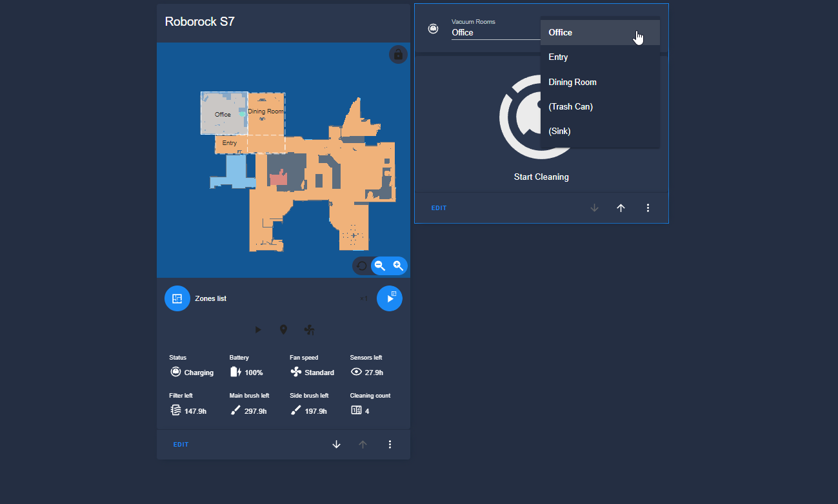This screenshot has height=504, width=838.
Task: Select the Office room on the map
Action: point(223,113)
